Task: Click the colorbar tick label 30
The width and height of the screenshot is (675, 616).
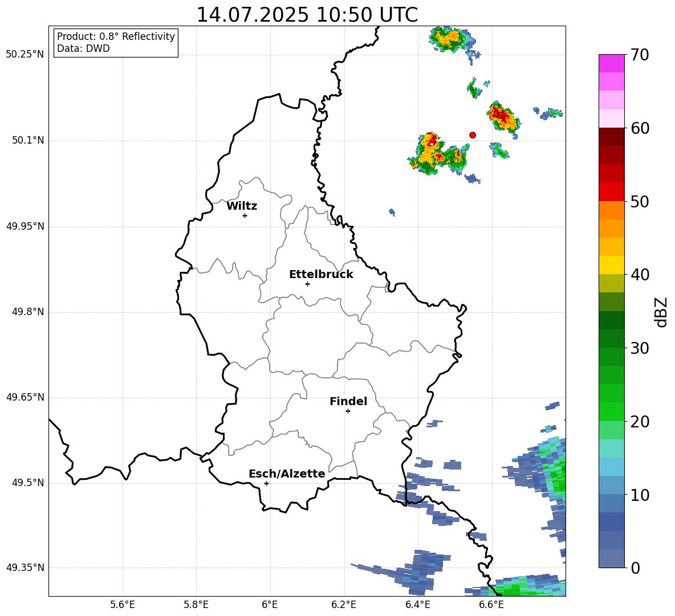Action: click(x=640, y=348)
